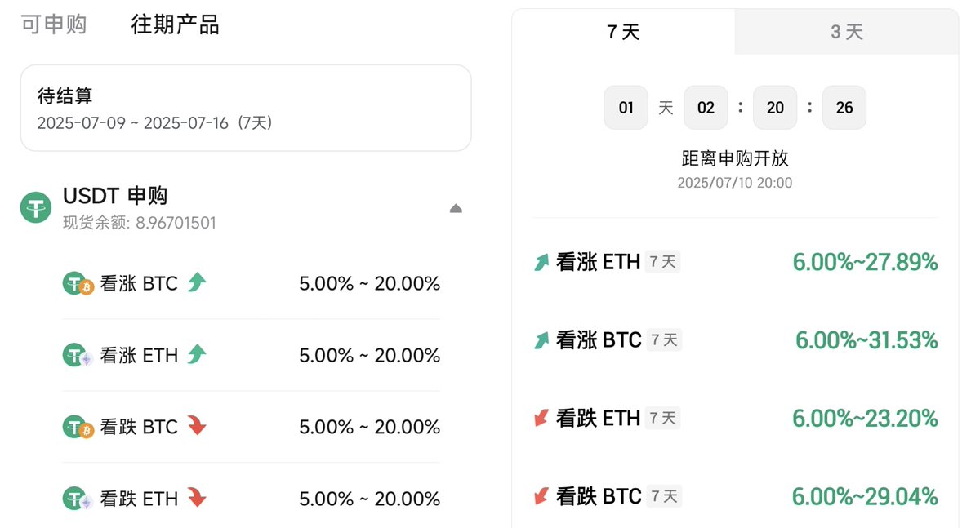The image size is (980, 528).
Task: Click the green up arrow beside 看涨 ETH
Action: tap(197, 354)
